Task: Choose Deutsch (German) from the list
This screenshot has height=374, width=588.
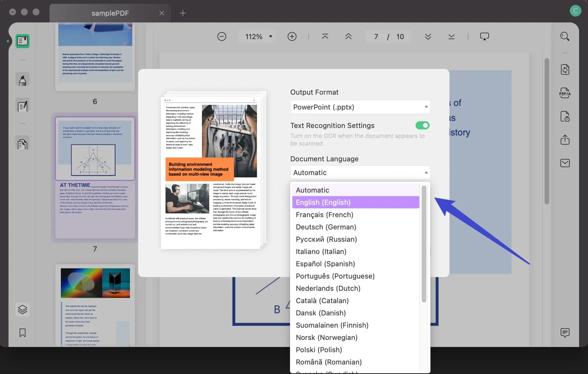Action: click(x=326, y=227)
